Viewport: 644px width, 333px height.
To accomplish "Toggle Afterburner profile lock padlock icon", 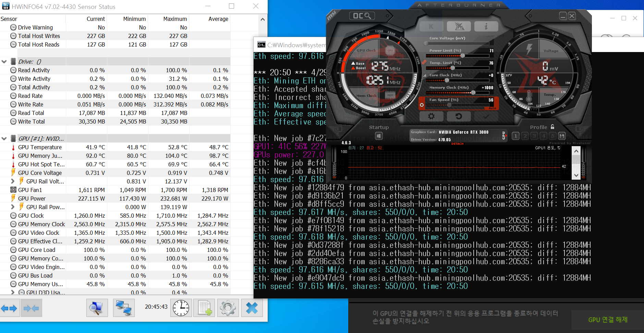I will (x=552, y=127).
